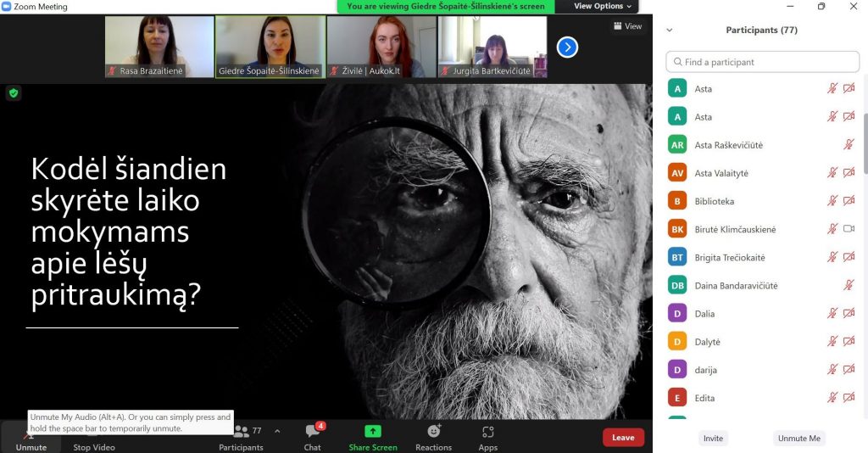Expand the Participants options caret
The image size is (868, 453).
pos(277,431)
